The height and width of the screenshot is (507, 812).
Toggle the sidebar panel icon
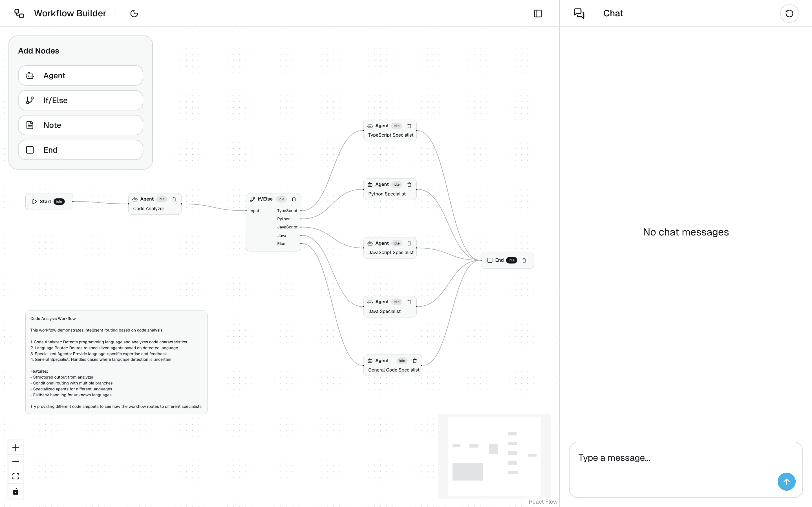538,14
